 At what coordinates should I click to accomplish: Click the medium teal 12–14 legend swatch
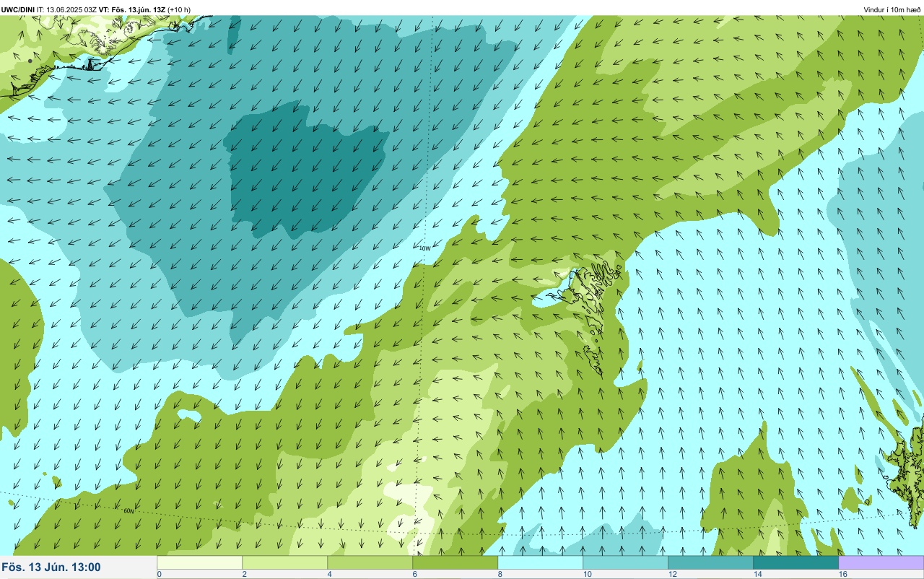pyautogui.click(x=711, y=562)
